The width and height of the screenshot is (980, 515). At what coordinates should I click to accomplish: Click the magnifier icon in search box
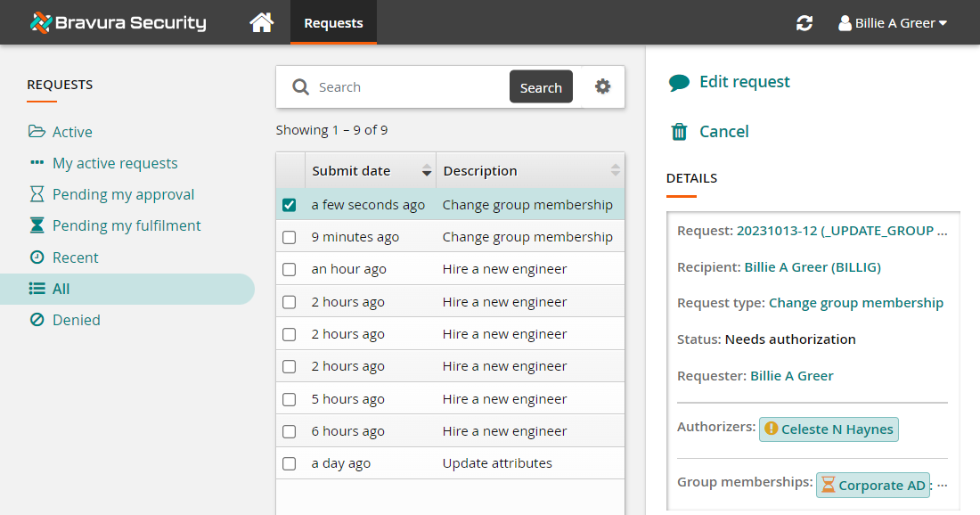pyautogui.click(x=301, y=87)
